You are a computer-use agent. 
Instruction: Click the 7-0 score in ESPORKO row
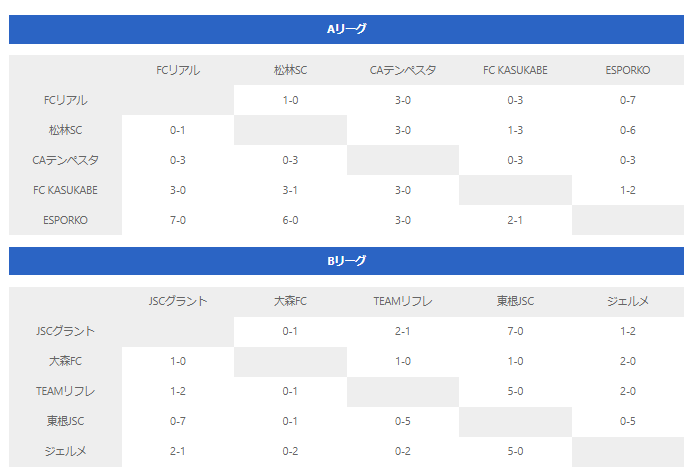[x=178, y=220]
